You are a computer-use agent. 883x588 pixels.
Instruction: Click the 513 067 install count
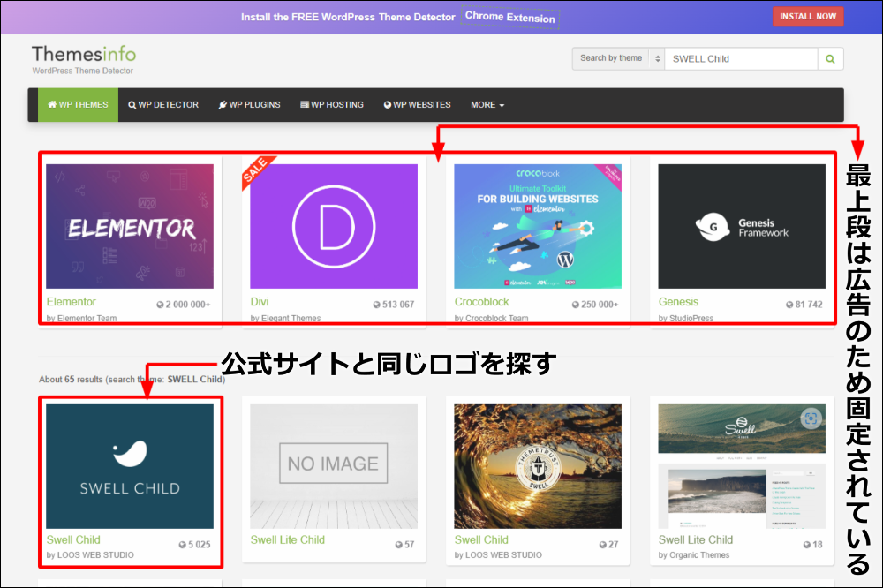coord(394,305)
